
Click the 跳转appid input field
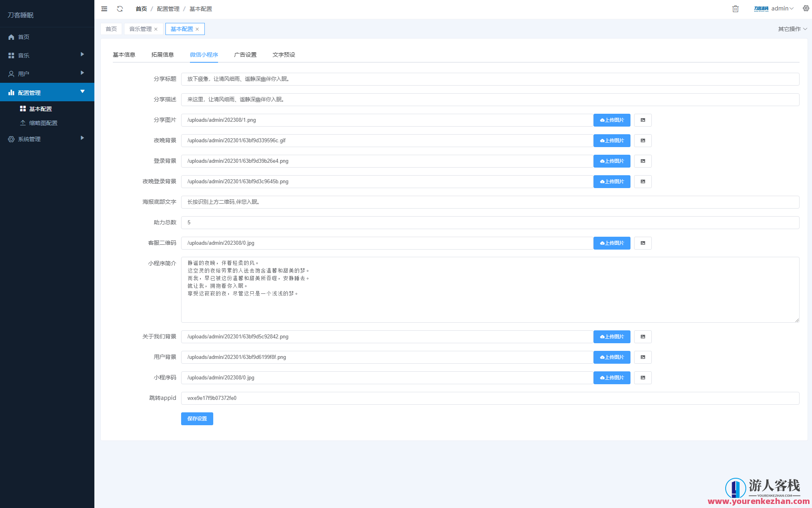[x=490, y=398]
